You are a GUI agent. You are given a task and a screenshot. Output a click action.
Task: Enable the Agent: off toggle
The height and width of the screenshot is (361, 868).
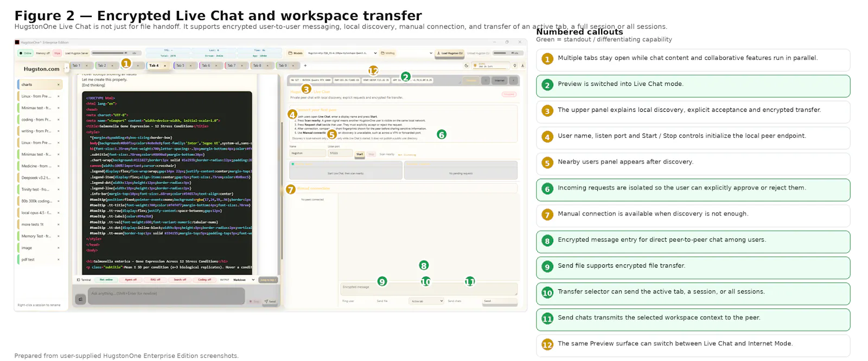pos(131,280)
